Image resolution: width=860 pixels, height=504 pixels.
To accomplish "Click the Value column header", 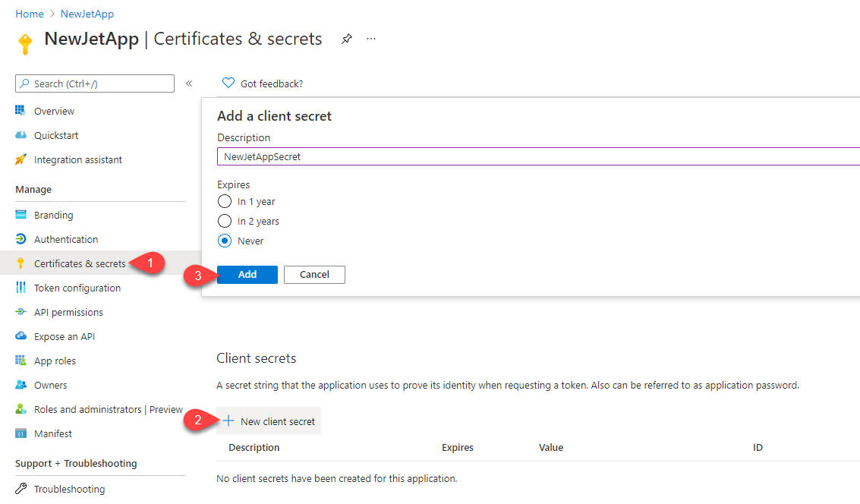I will point(550,448).
